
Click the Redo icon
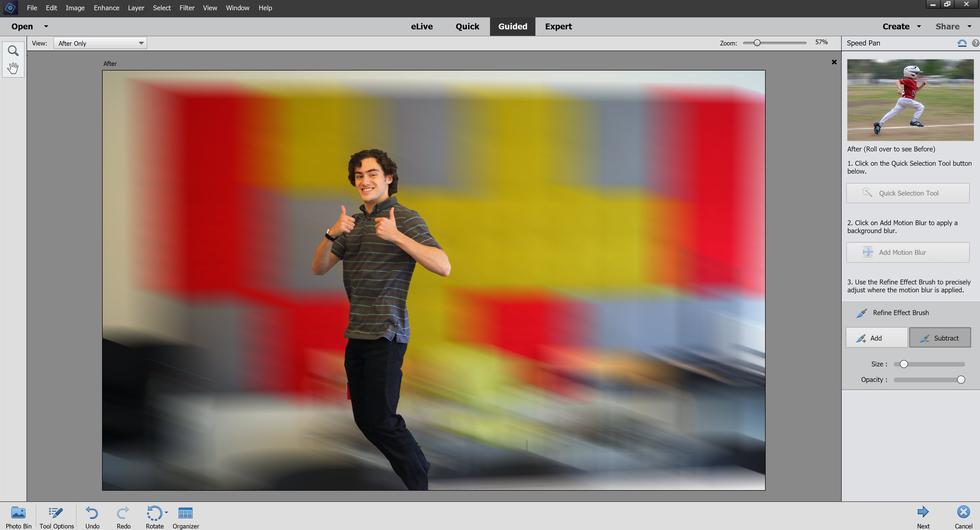(x=123, y=516)
